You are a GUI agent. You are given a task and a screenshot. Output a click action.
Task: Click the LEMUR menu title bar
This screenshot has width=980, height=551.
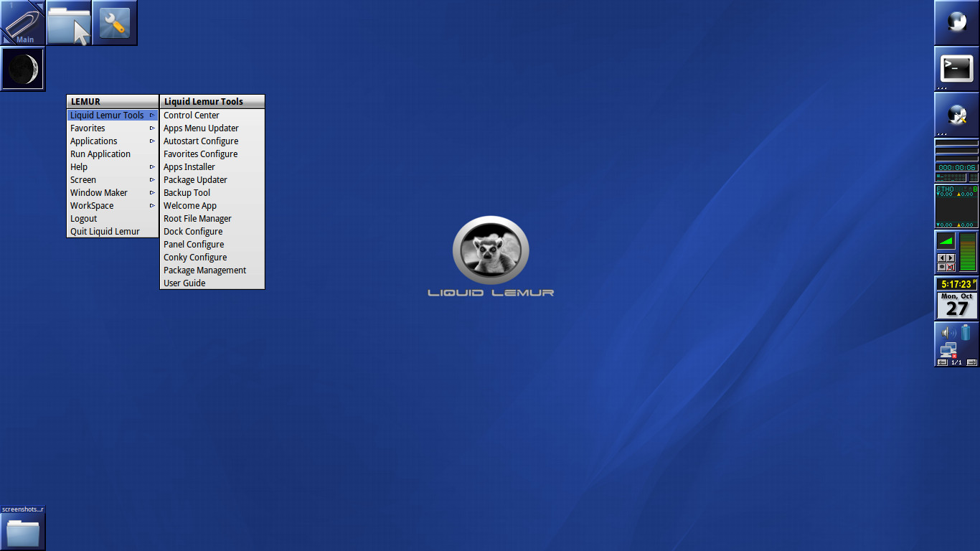(113, 102)
